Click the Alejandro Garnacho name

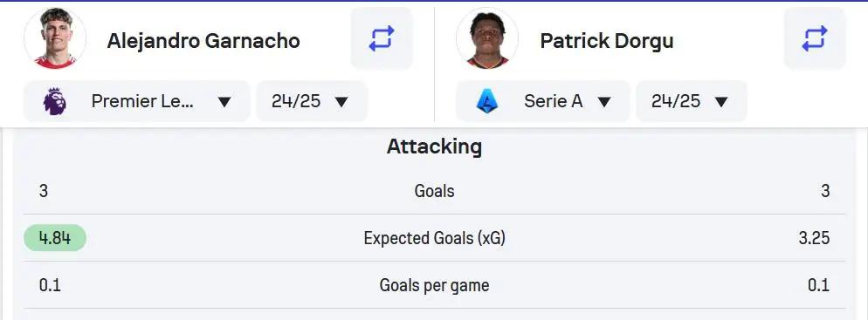coord(203,40)
